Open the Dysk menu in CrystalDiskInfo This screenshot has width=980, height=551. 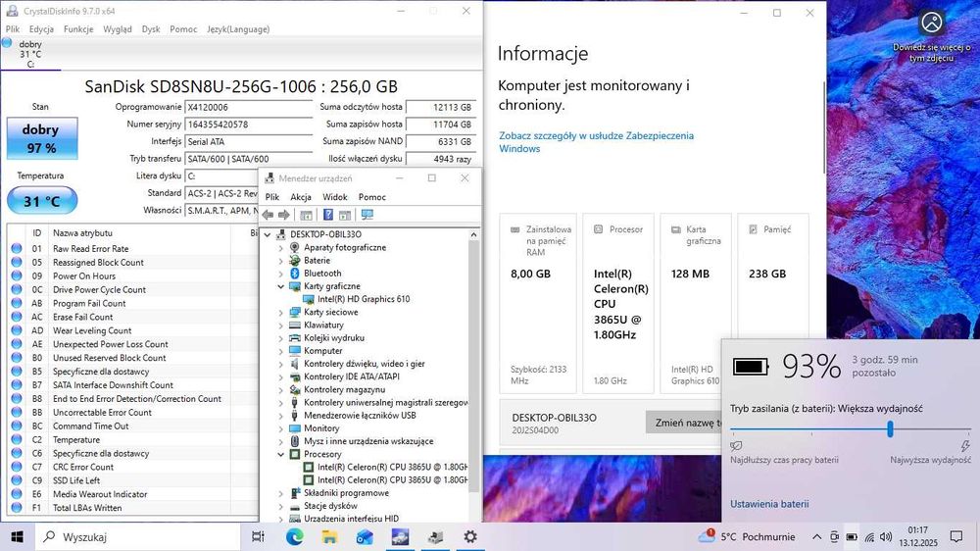(151, 28)
